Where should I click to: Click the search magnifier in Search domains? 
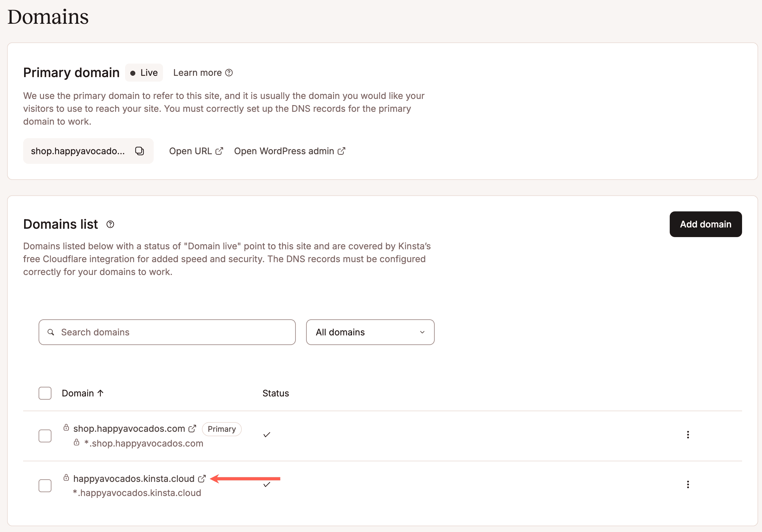click(x=51, y=332)
